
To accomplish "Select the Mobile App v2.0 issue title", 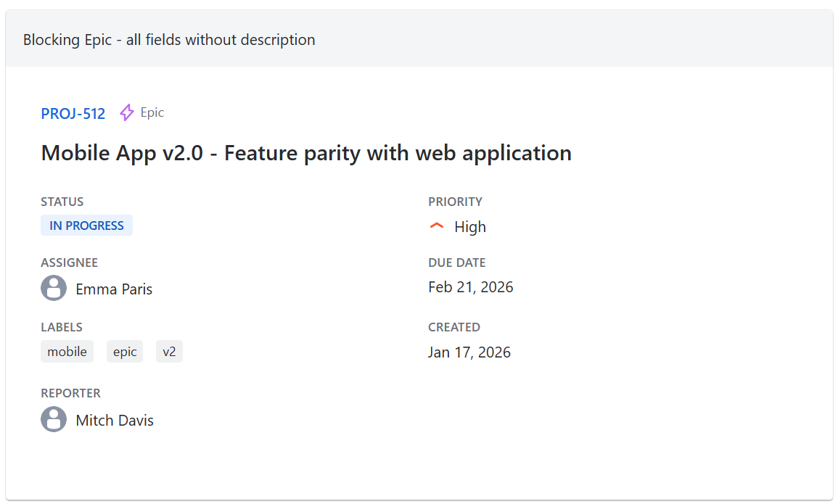I will tap(306, 153).
